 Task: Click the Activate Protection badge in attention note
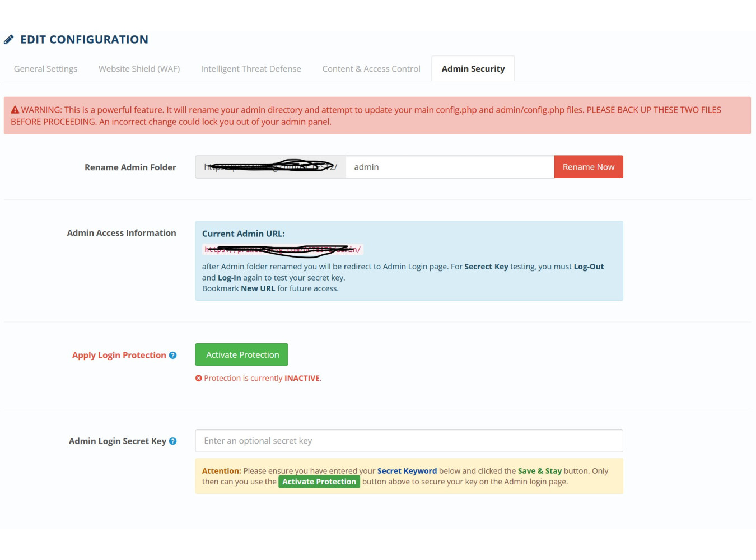(x=319, y=482)
